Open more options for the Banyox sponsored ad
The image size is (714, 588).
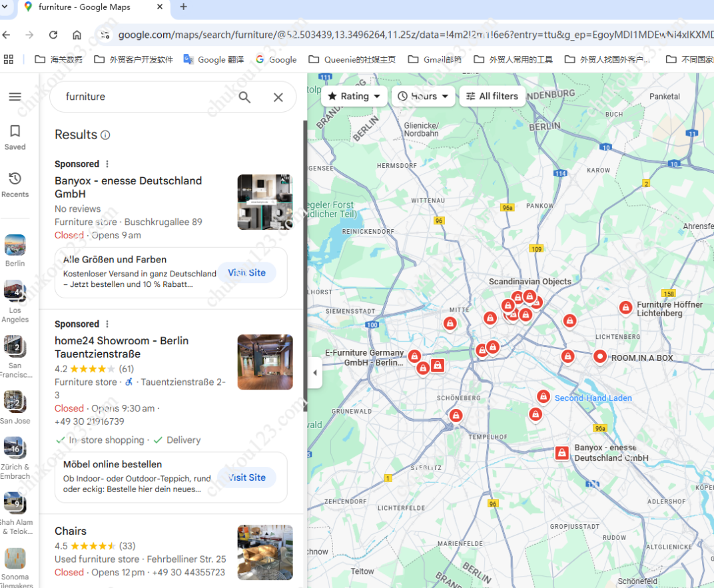[107, 164]
